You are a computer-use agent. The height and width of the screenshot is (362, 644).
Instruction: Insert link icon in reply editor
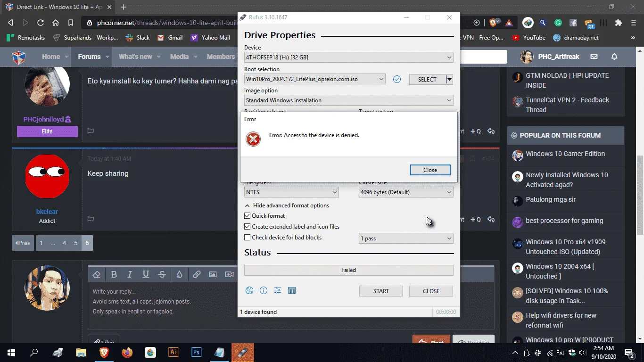tap(197, 274)
